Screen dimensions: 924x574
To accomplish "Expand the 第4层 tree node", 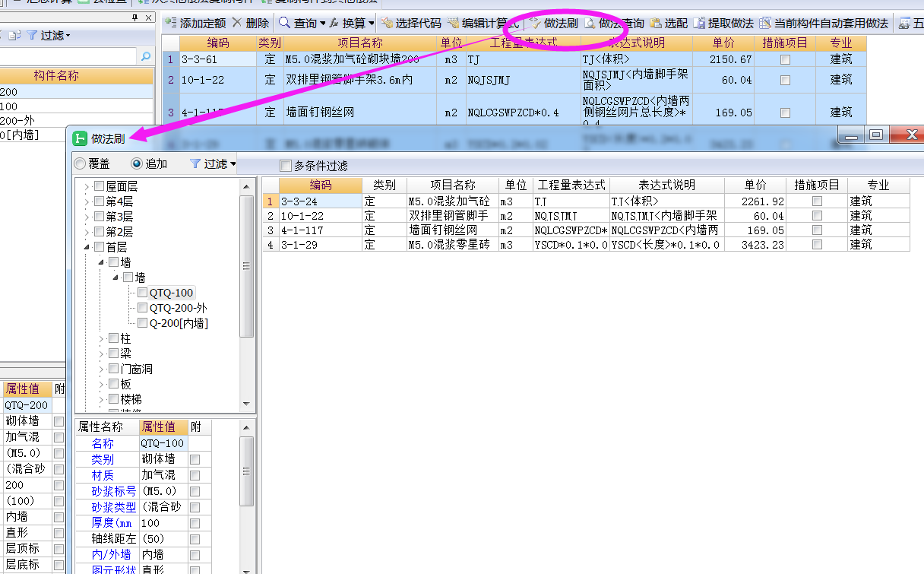I will [x=87, y=201].
